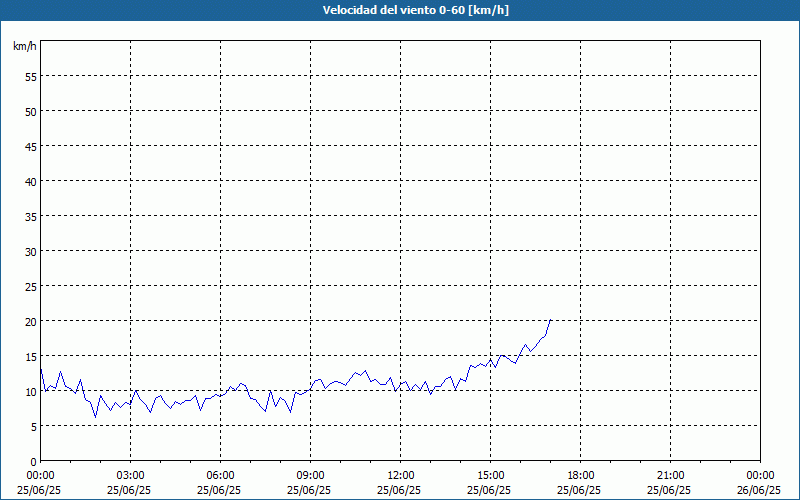Click the last wind speed point near 20 km/h
800x500 pixels.
pyautogui.click(x=551, y=320)
